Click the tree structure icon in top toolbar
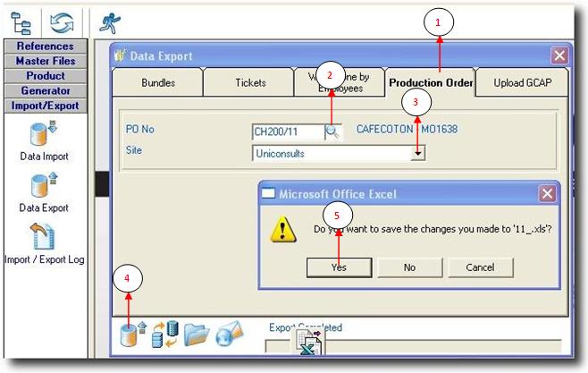 [24, 21]
